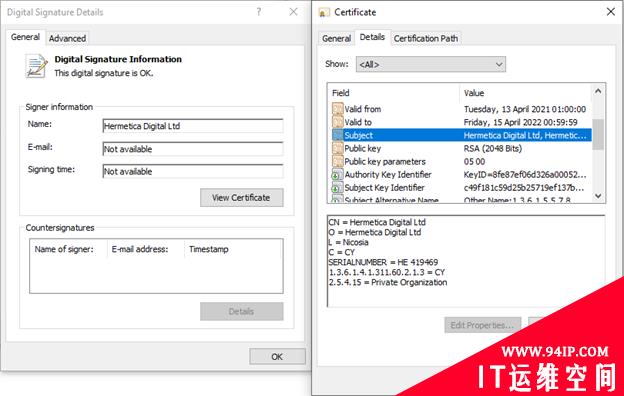Click 'SERIALNUMBER = HE 419469' detail line
Image resolution: width=624 pixels, height=396 pixels.
(x=383, y=262)
